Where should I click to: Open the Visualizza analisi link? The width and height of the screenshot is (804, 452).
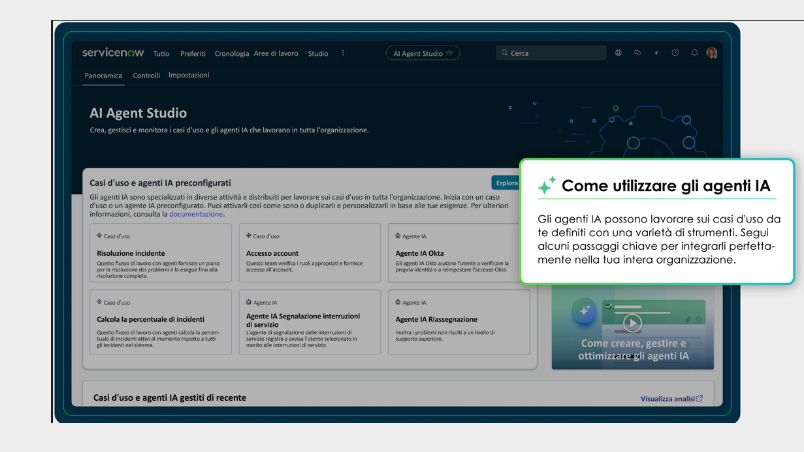pos(667,399)
